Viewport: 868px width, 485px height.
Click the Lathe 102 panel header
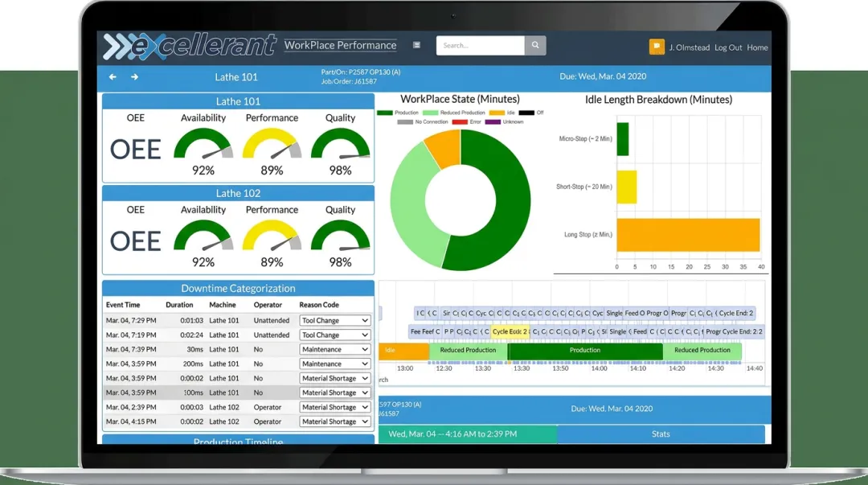point(238,193)
